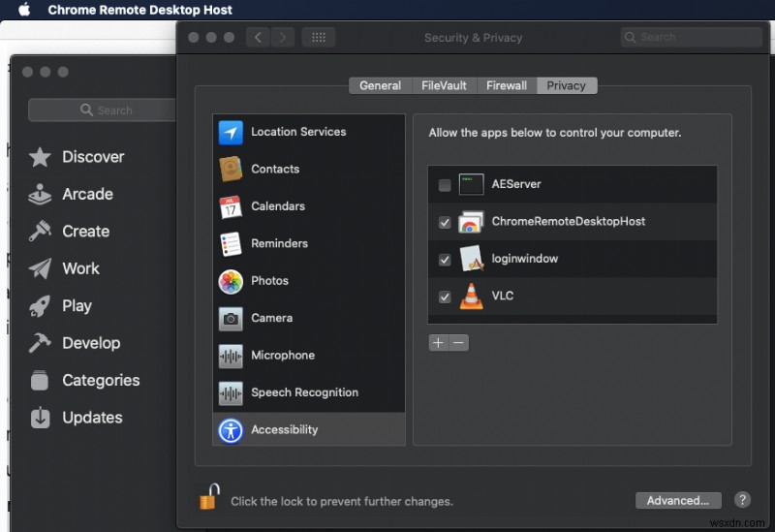Select Microphone icon in privacy list
Image resolution: width=775 pixels, height=532 pixels.
(231, 356)
